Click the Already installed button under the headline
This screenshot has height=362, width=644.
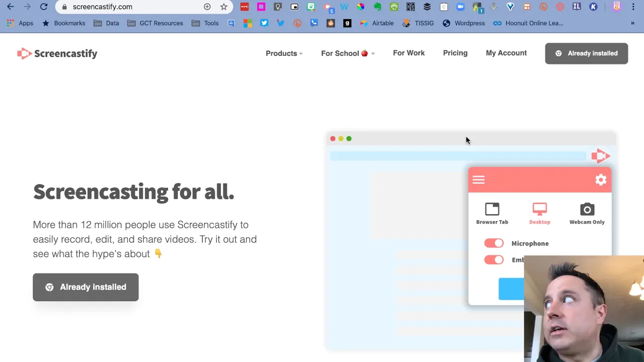pyautogui.click(x=86, y=287)
